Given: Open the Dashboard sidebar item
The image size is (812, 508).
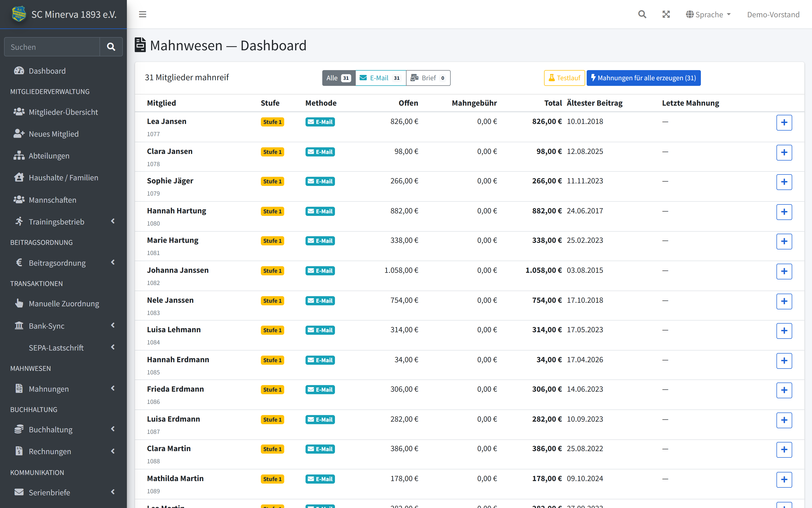Looking at the screenshot, I should 63,71.
